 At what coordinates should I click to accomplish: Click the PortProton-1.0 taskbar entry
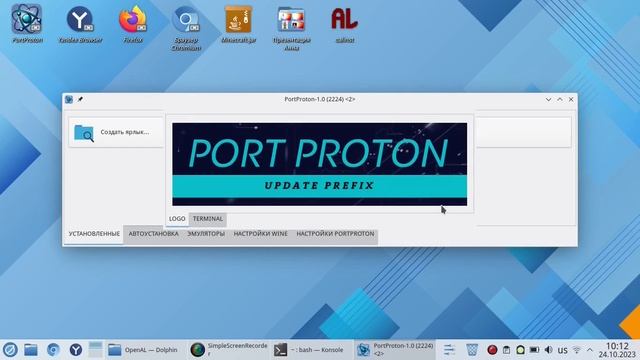(394, 350)
